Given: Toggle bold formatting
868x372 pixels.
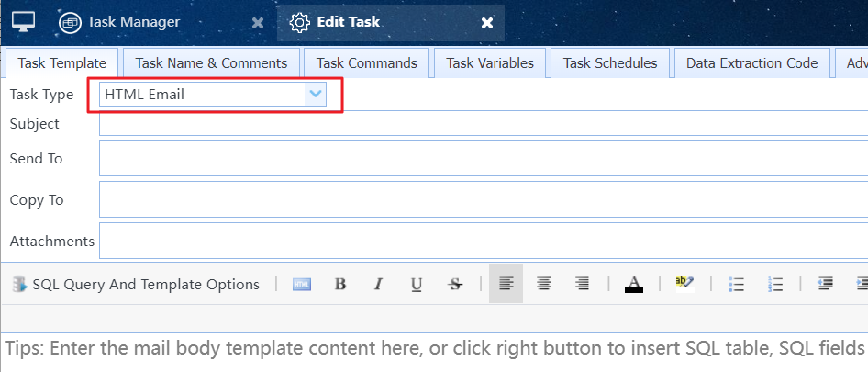Looking at the screenshot, I should [340, 285].
